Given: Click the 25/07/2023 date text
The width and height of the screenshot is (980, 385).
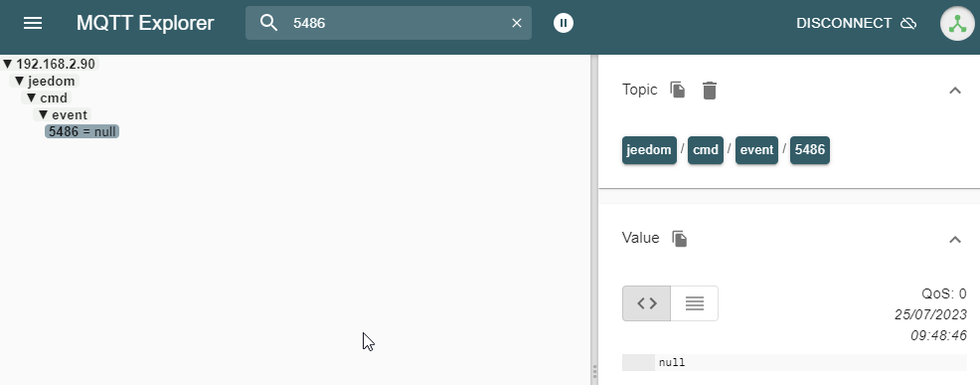Looking at the screenshot, I should click(930, 315).
